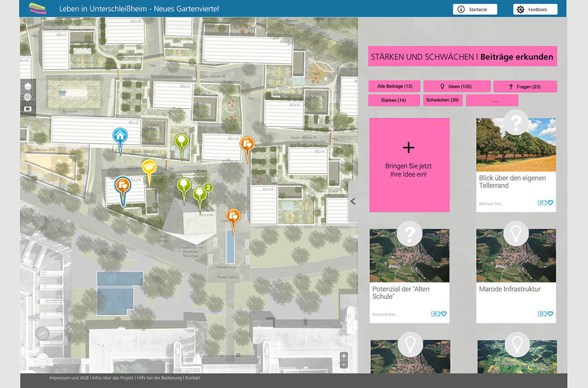The width and height of the screenshot is (588, 388).
Task: Open comments count on 'Marode Infrastruktur'
Action: tap(542, 314)
